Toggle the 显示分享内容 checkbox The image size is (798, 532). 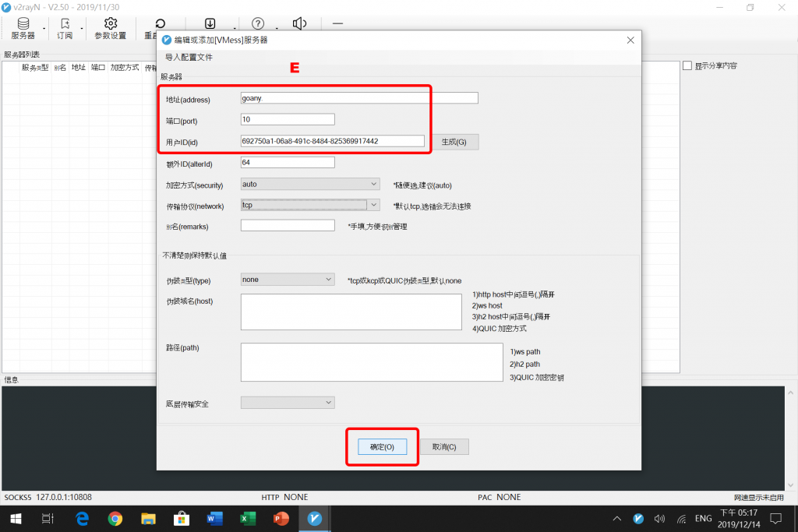pos(687,65)
